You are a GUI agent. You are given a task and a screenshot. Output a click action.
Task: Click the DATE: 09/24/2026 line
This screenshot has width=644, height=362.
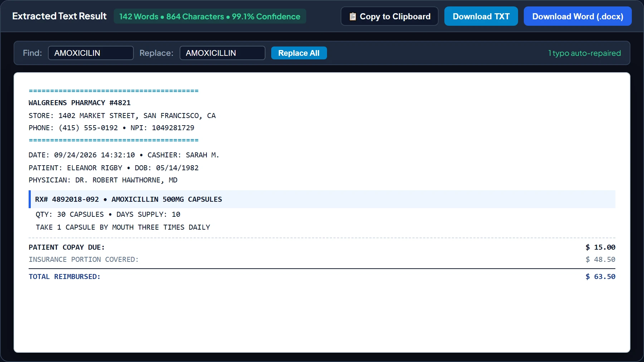(x=124, y=155)
